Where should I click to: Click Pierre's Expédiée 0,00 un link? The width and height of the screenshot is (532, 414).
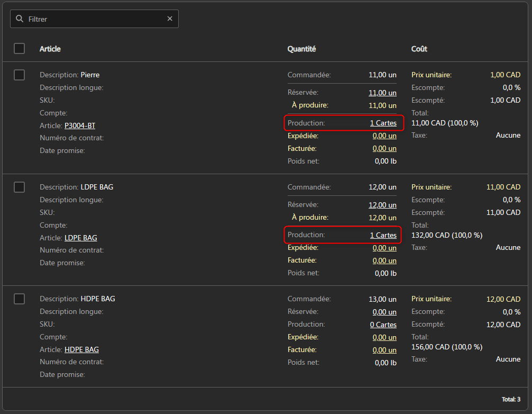384,136
